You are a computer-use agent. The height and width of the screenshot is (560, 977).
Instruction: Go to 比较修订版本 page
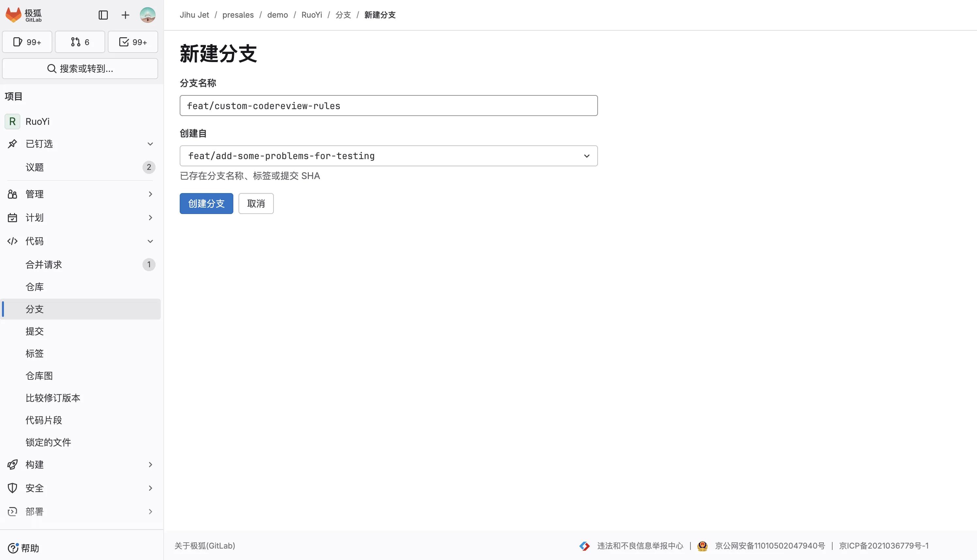53,398
